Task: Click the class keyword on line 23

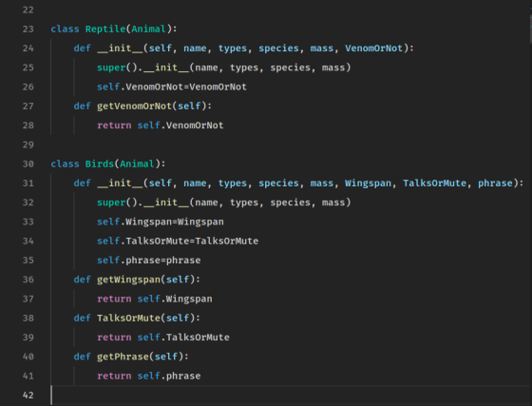Action: pyautogui.click(x=65, y=29)
